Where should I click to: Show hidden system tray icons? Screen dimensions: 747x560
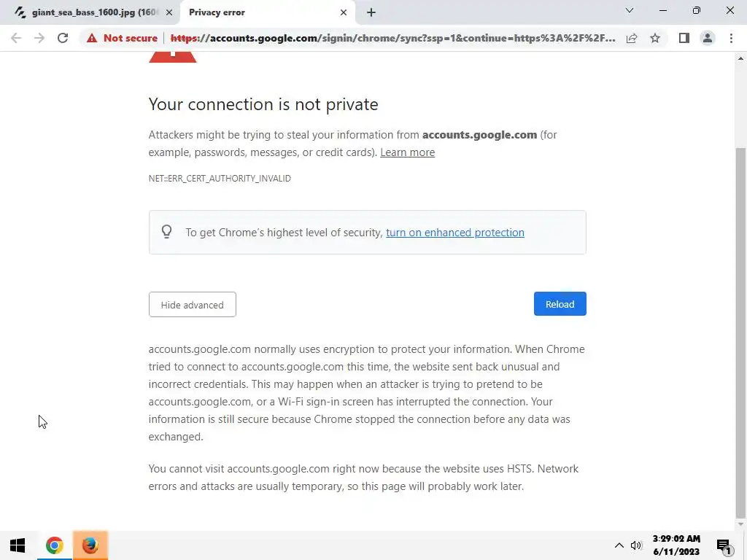(619, 545)
